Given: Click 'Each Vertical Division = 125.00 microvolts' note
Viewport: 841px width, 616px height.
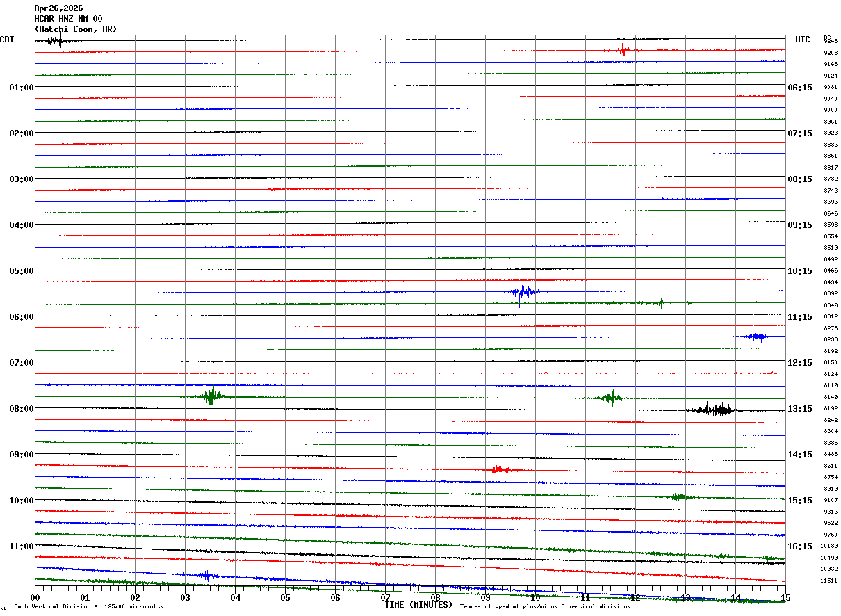Looking at the screenshot, I should tap(88, 607).
